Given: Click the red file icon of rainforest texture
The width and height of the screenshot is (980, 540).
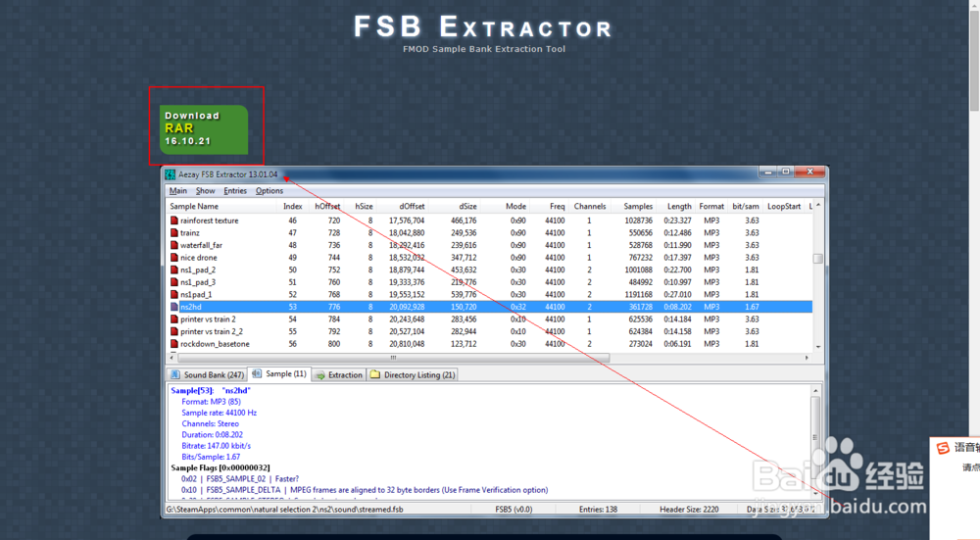Looking at the screenshot, I should click(x=174, y=220).
